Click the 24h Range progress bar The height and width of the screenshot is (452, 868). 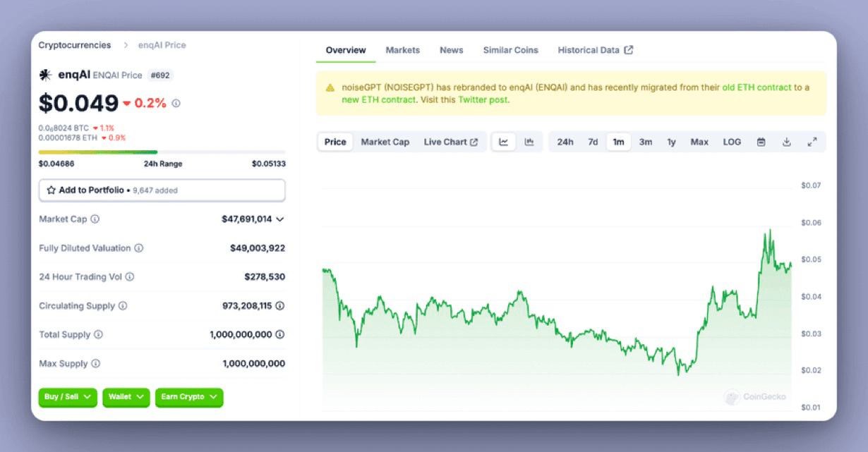coord(162,152)
